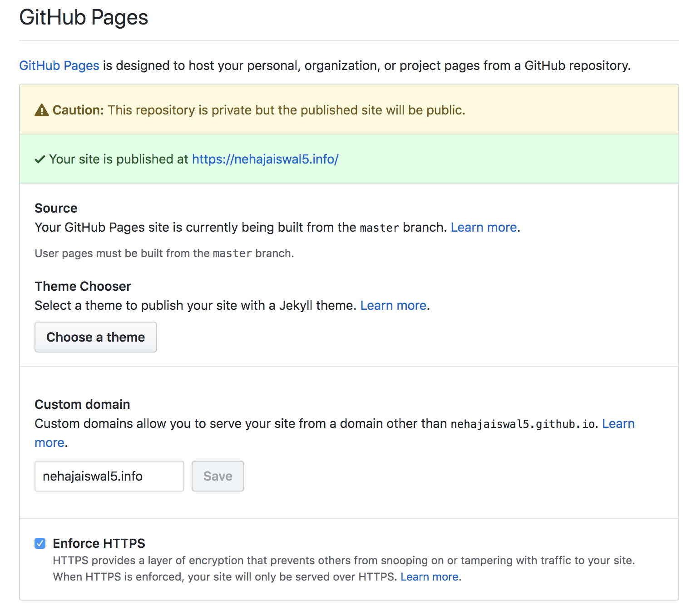Click the Source section heading

pyautogui.click(x=56, y=208)
